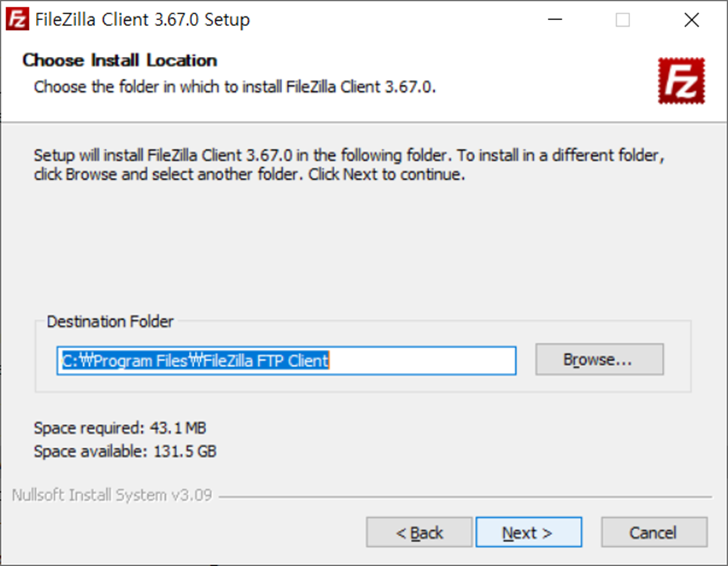Click the Space required 43.1 MB text

tap(120, 428)
